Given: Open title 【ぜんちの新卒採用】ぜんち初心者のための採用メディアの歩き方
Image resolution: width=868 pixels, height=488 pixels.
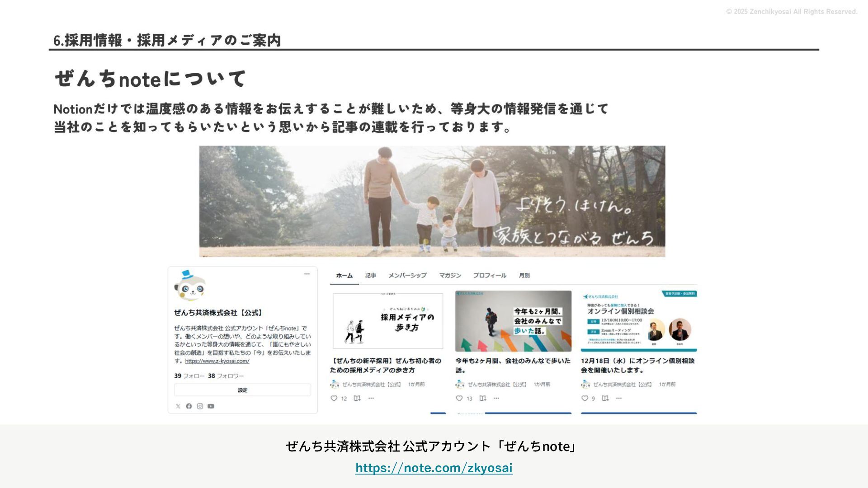Looking at the screenshot, I should pos(386,366).
